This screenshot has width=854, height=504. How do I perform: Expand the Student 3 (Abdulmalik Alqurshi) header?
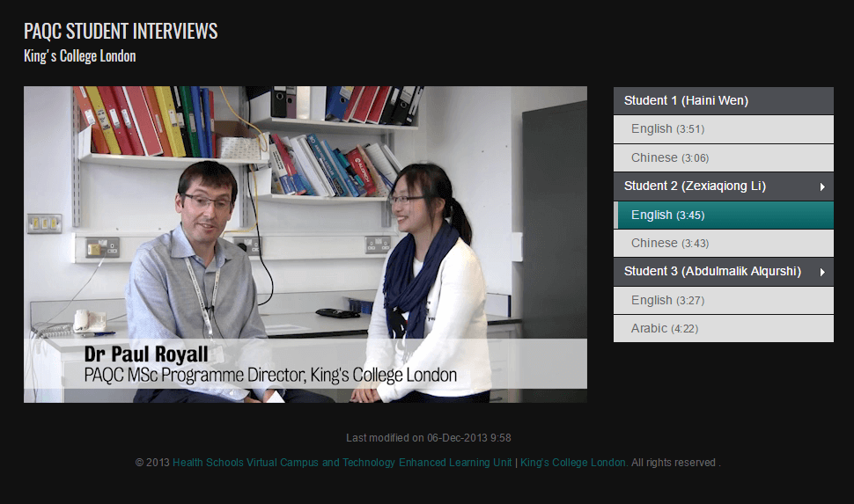pyautogui.click(x=724, y=272)
